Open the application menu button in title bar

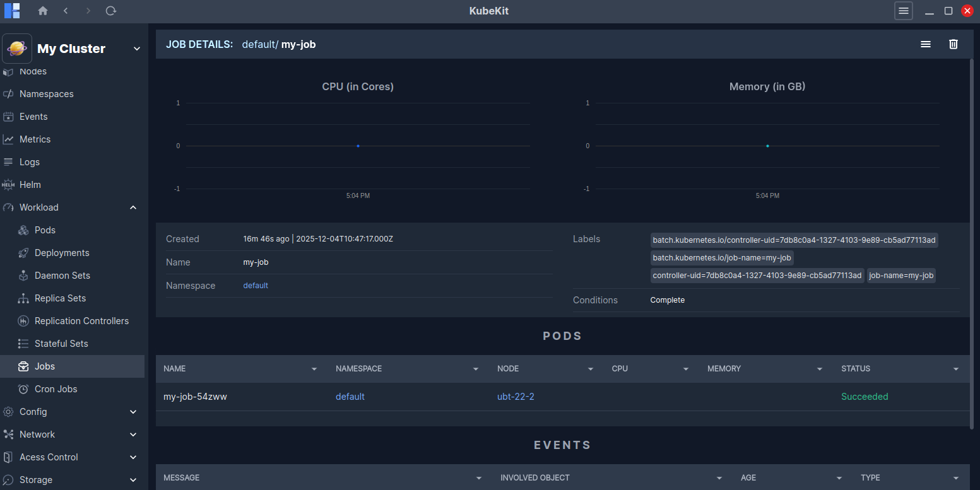coord(903,11)
